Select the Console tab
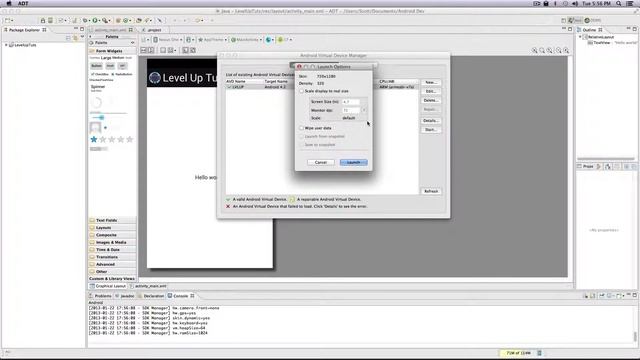 pos(181,296)
